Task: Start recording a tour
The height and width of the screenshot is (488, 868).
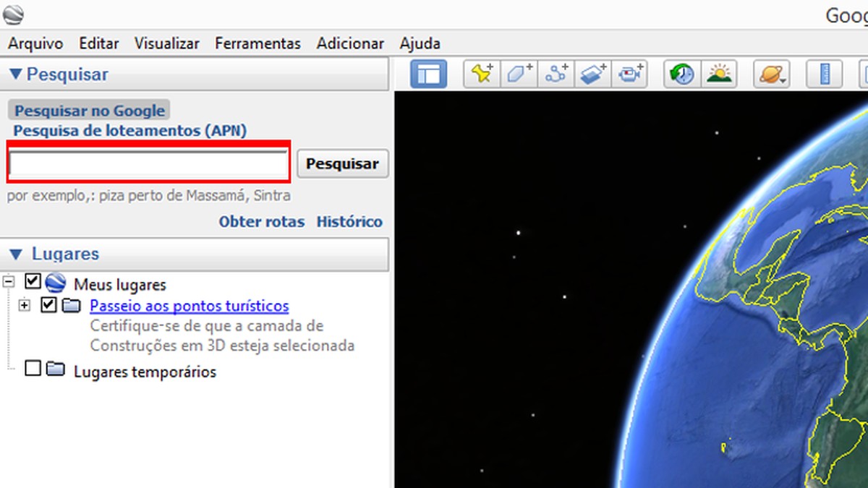Action: click(629, 73)
